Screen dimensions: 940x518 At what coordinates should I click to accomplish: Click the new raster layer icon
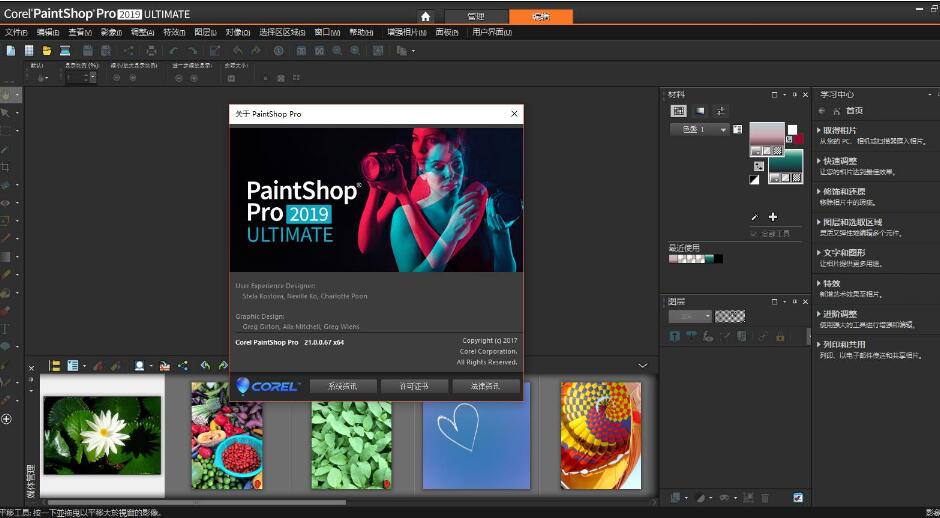pyautogui.click(x=676, y=498)
